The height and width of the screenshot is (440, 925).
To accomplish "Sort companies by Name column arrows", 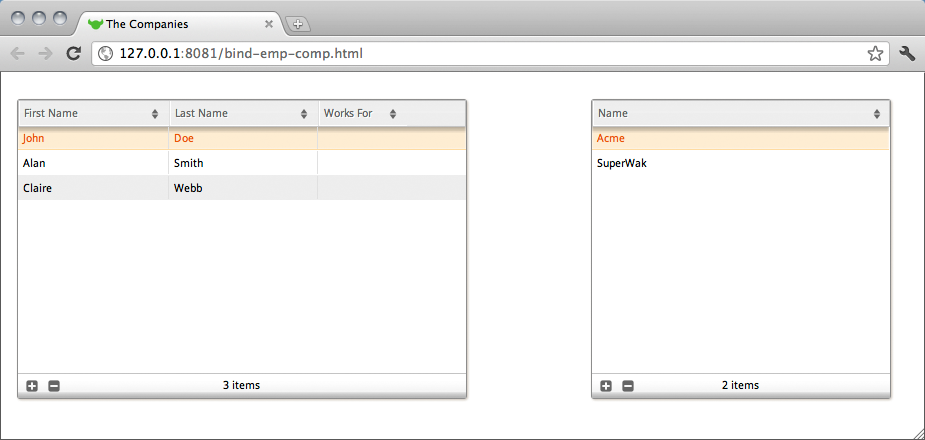I will pos(877,114).
